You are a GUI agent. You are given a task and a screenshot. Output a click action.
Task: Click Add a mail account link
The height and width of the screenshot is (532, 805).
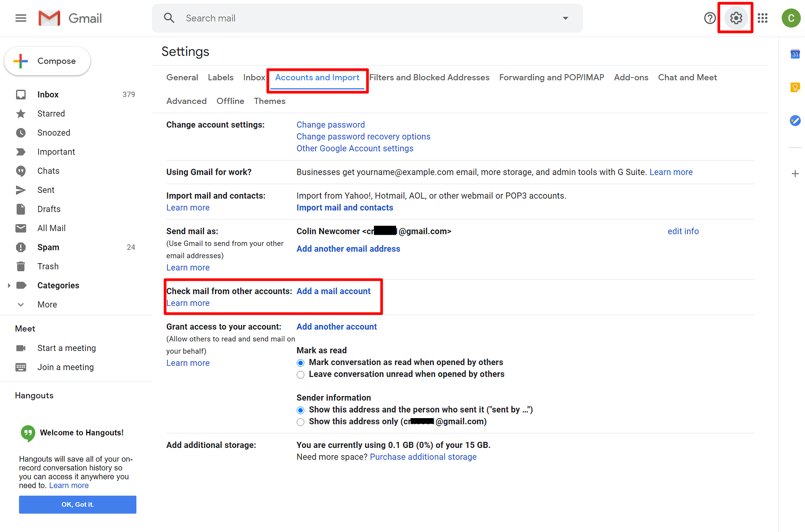coord(333,290)
